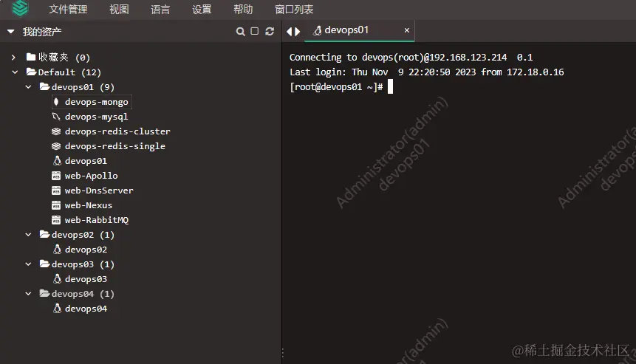Click the left tab scroll arrow
This screenshot has height=364, width=636.
(x=290, y=32)
